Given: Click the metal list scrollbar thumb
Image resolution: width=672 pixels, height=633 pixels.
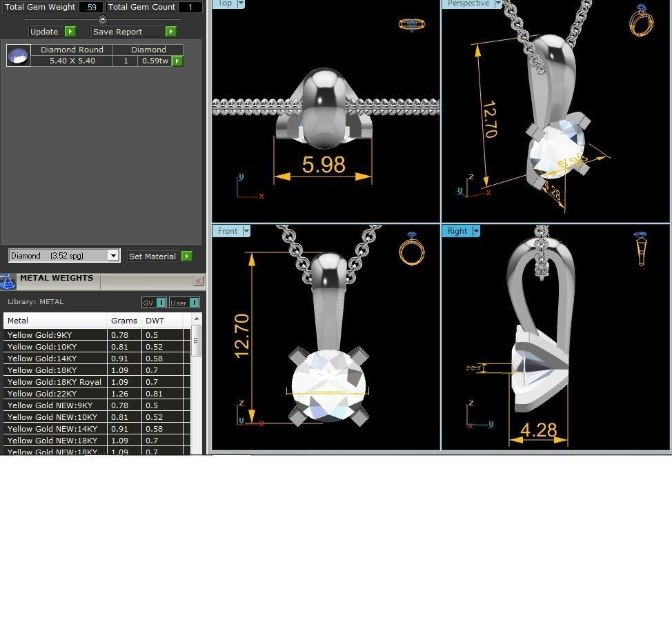Looking at the screenshot, I should (x=196, y=341).
